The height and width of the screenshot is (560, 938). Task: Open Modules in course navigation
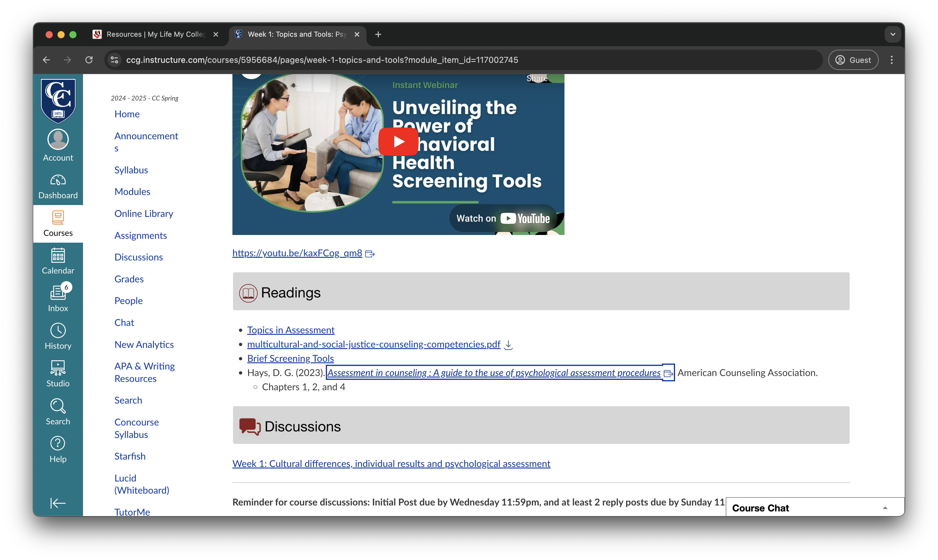point(132,192)
